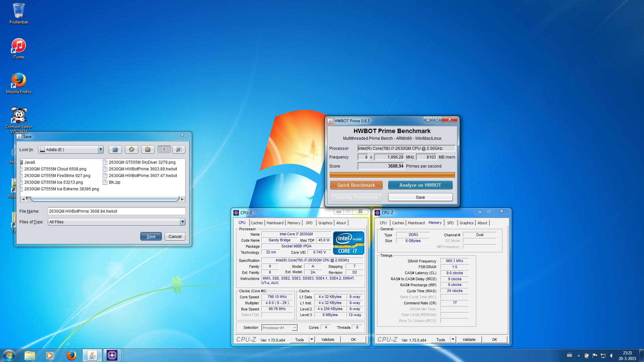Viewport: 644px width, 362px height.
Task: Open the Mozilla Firefox desktop shortcut
Action: (19, 83)
